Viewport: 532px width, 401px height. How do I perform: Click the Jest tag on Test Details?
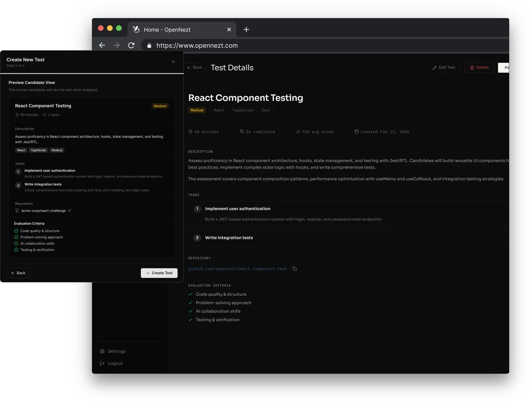click(266, 110)
